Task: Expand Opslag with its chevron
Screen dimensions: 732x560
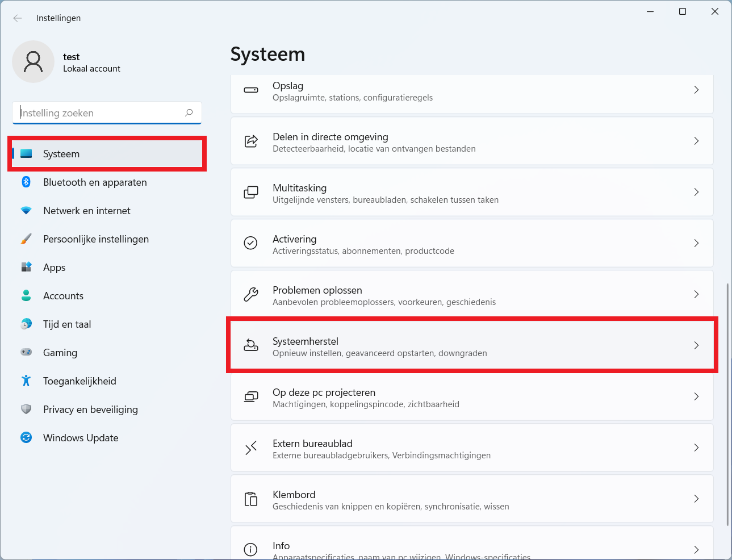Action: tap(696, 90)
